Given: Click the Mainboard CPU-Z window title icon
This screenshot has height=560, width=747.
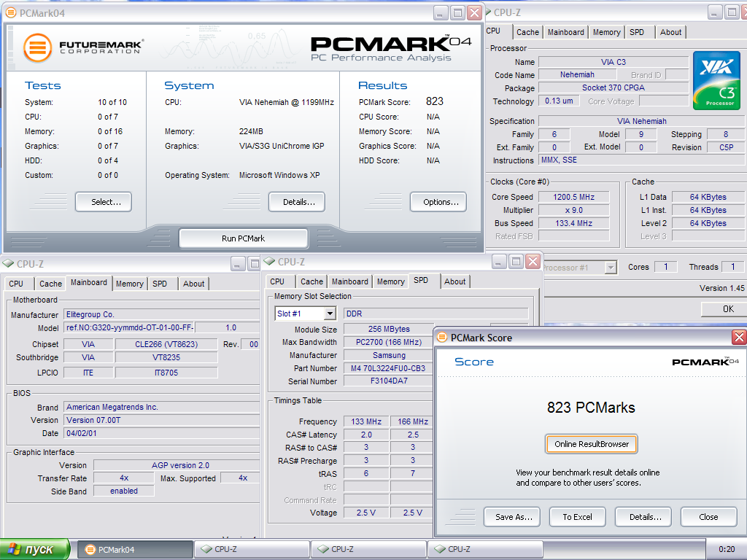Looking at the screenshot, I should 8,263.
